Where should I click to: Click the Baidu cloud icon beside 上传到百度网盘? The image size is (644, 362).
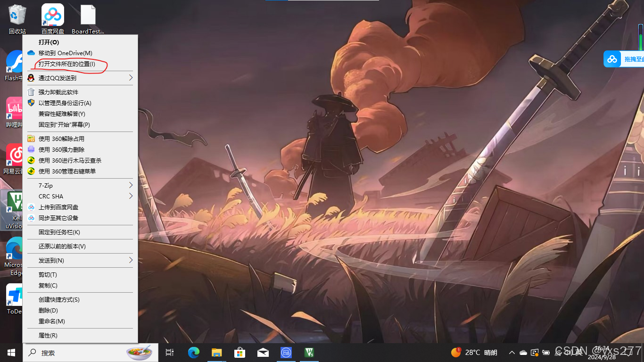(x=31, y=207)
